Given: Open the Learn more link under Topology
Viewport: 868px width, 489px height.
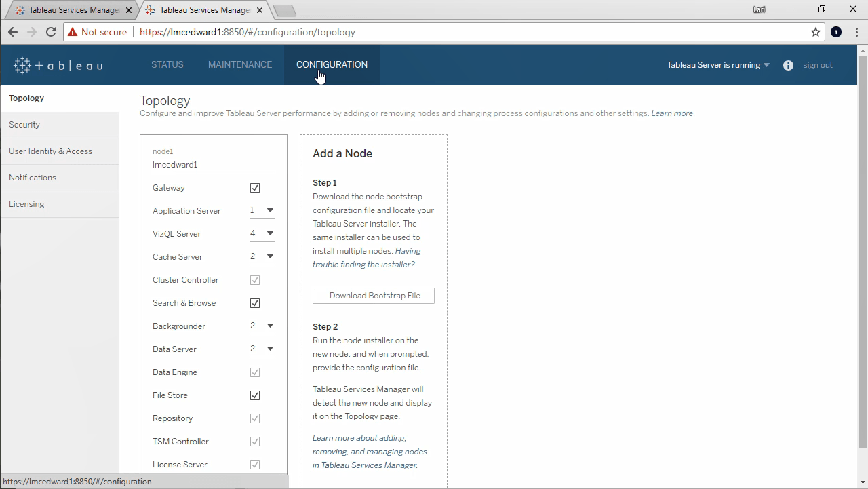Looking at the screenshot, I should [x=672, y=113].
